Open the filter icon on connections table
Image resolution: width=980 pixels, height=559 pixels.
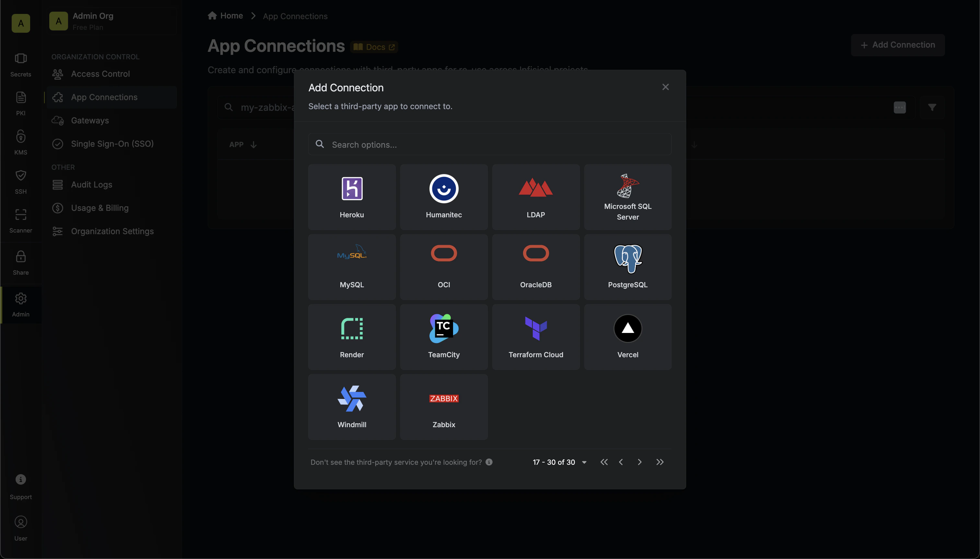932,107
